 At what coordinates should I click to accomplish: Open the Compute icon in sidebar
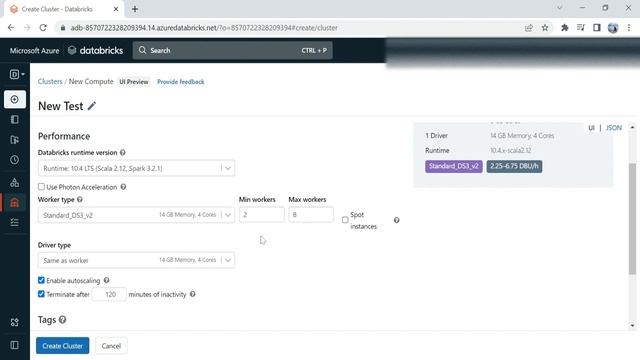(15, 202)
